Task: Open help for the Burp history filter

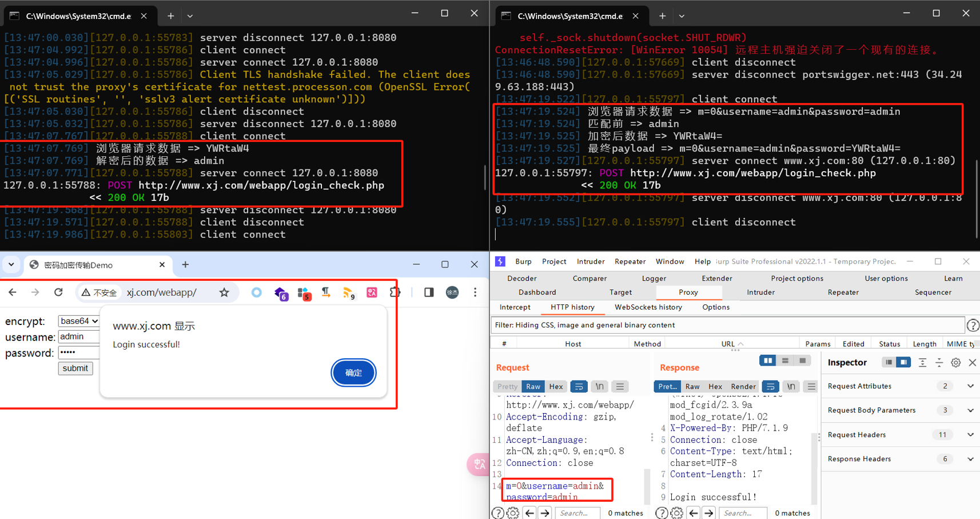Action: (973, 325)
